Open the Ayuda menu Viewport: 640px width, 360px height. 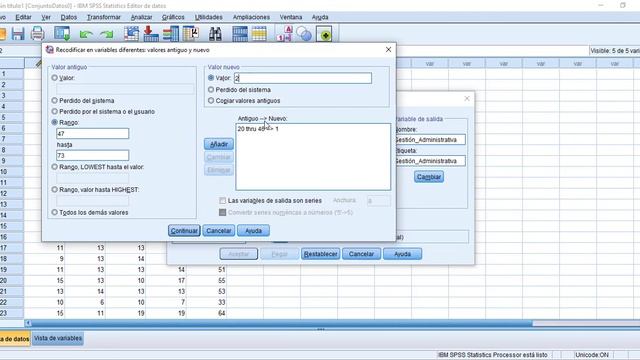320,17
